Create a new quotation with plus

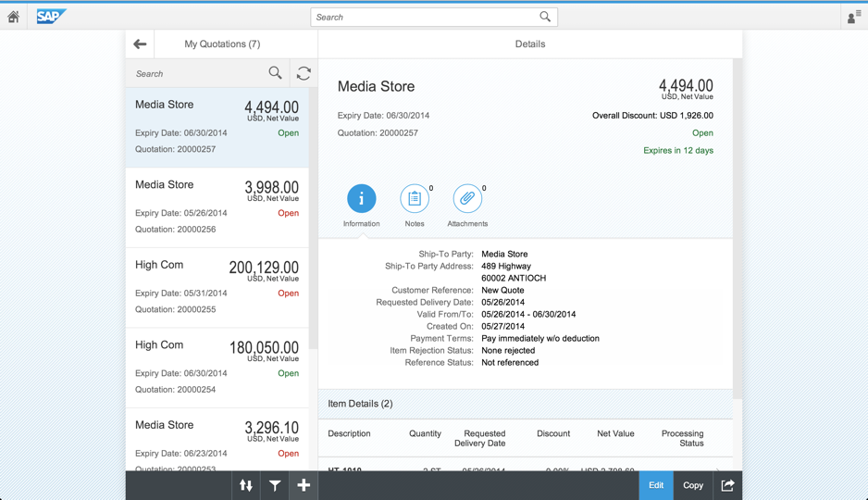(304, 485)
